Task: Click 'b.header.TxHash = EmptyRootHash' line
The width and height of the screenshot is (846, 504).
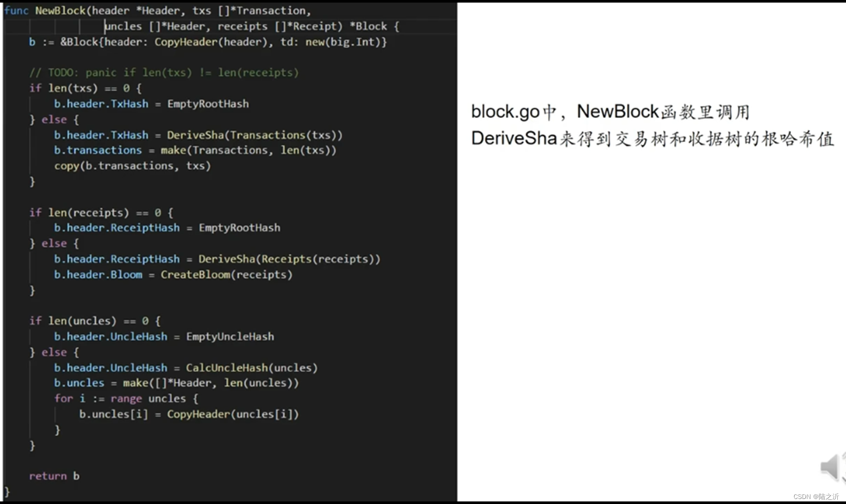Action: [152, 104]
